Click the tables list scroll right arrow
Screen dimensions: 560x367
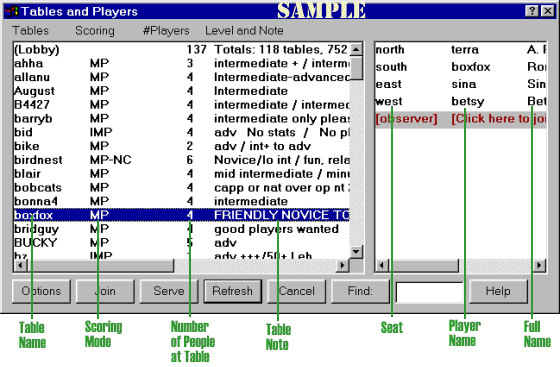tap(343, 265)
